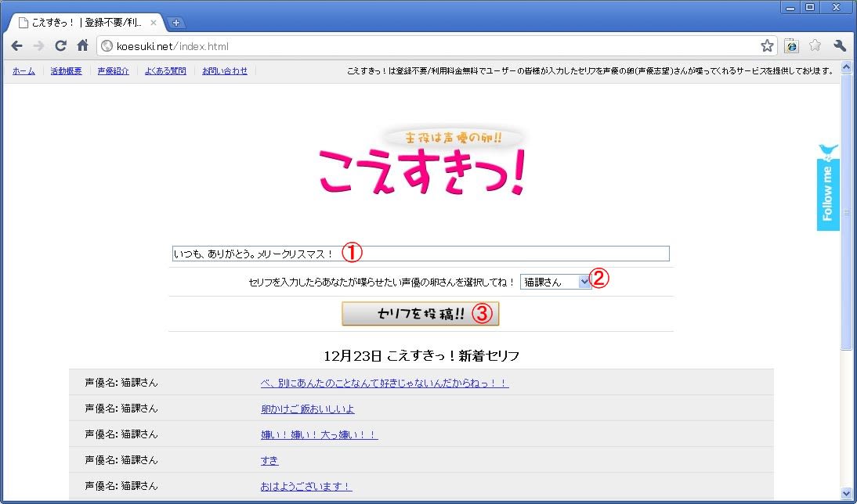Image resolution: width=857 pixels, height=504 pixels.
Task: Open a new tab with plus button
Action: (175, 23)
